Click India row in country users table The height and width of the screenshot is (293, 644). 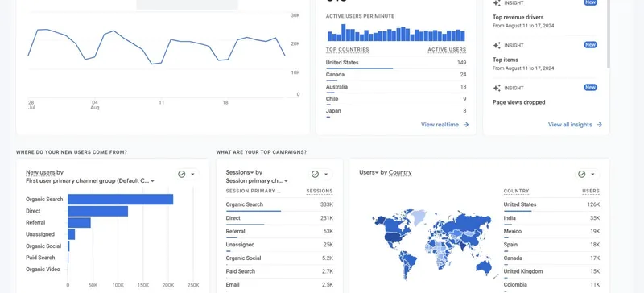(x=551, y=218)
